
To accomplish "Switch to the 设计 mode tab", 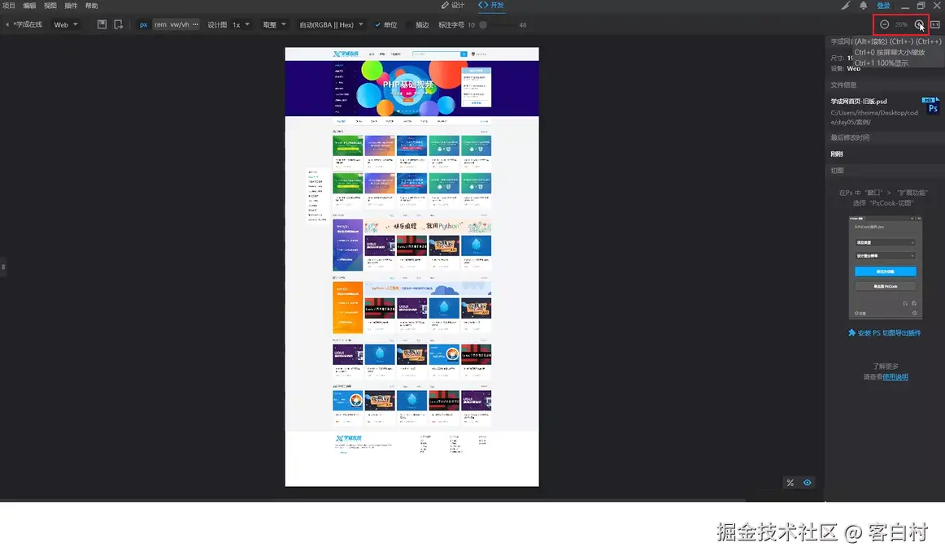I will pos(453,6).
